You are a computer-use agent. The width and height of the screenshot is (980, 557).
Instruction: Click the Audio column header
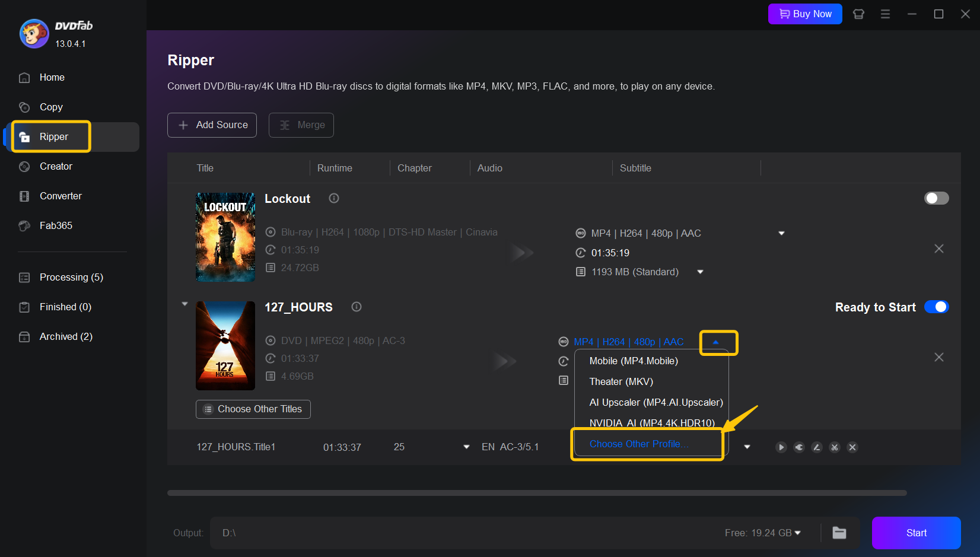click(490, 168)
